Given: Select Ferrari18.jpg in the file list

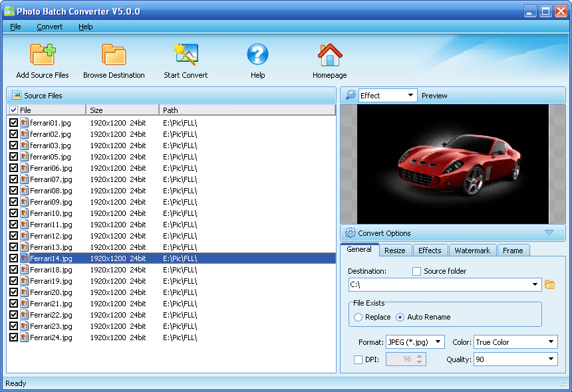Looking at the screenshot, I should click(x=51, y=270).
